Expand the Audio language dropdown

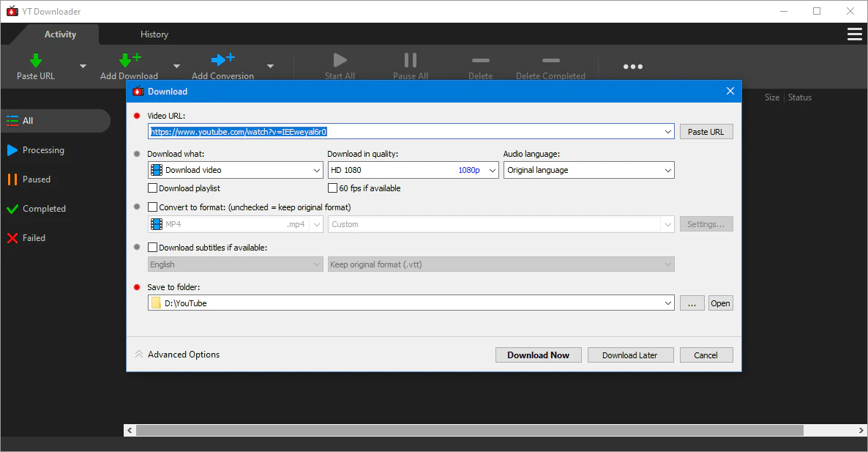click(588, 170)
